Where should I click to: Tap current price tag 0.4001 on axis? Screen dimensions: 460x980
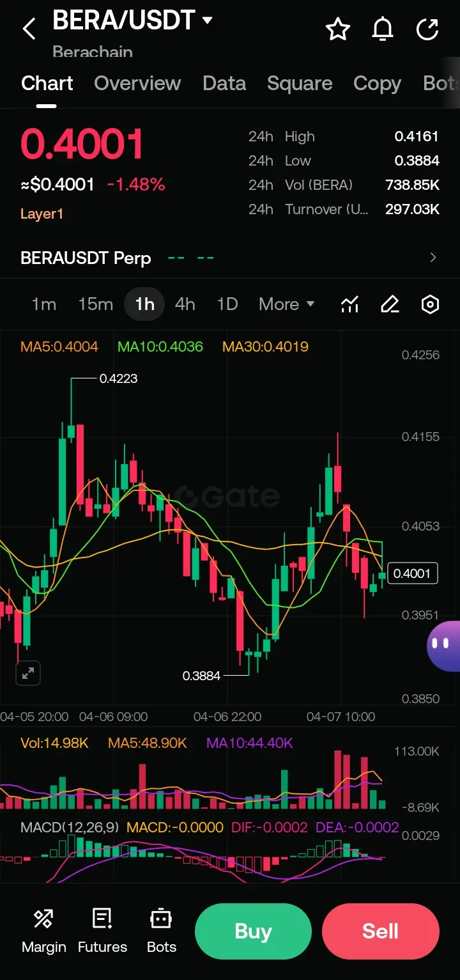click(413, 573)
